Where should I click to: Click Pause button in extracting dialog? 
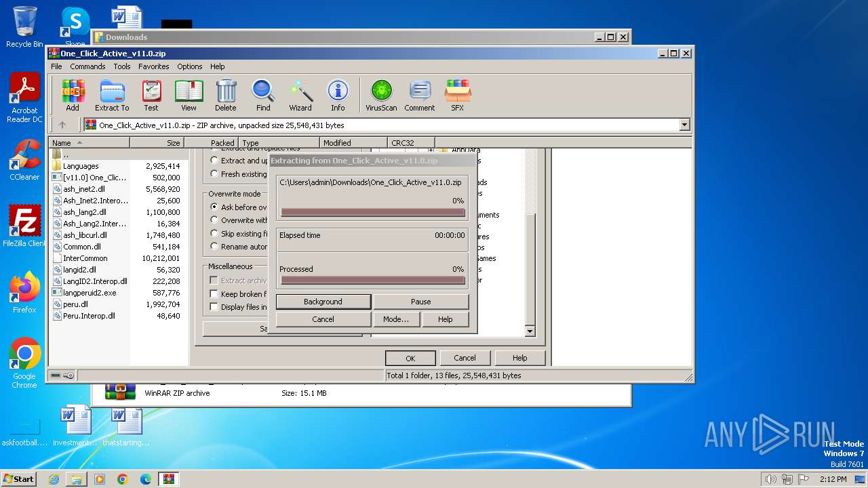click(x=421, y=302)
